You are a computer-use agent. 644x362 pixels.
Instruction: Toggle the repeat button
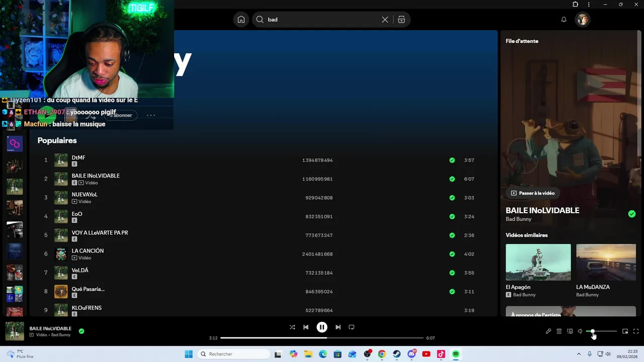[x=352, y=327]
